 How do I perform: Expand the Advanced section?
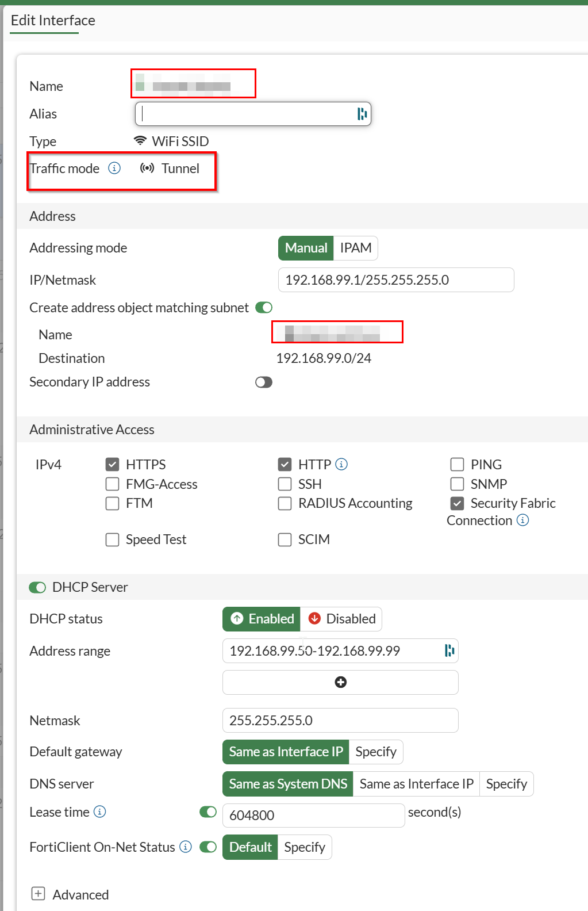[x=39, y=894]
